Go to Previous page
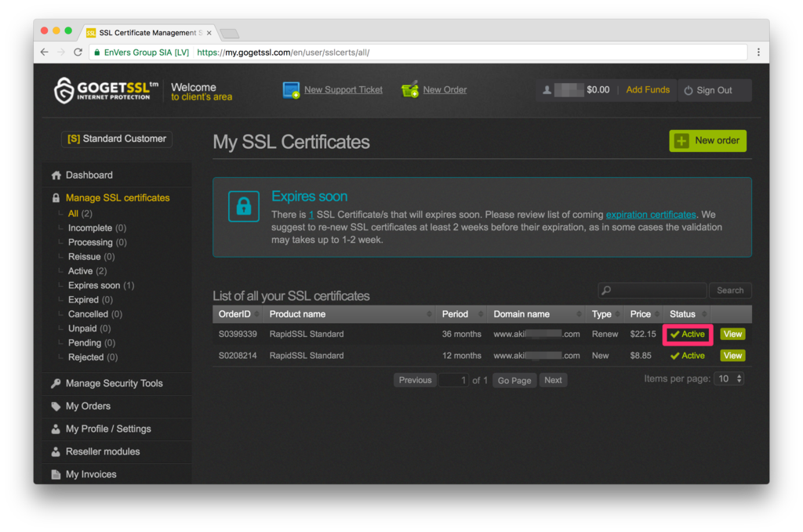 tap(415, 380)
